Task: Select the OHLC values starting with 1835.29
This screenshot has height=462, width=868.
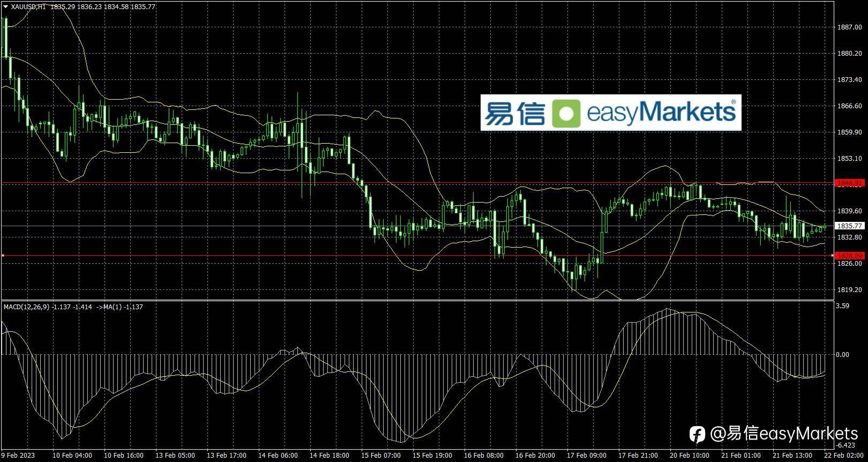Action: pos(102,7)
